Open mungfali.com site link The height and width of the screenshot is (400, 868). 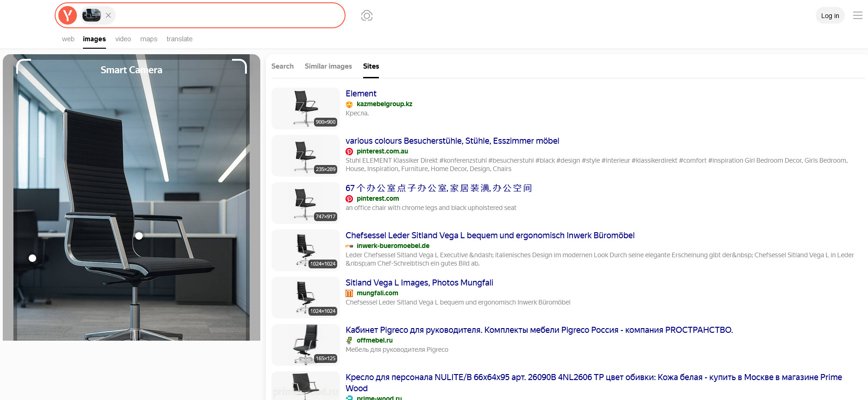click(377, 293)
